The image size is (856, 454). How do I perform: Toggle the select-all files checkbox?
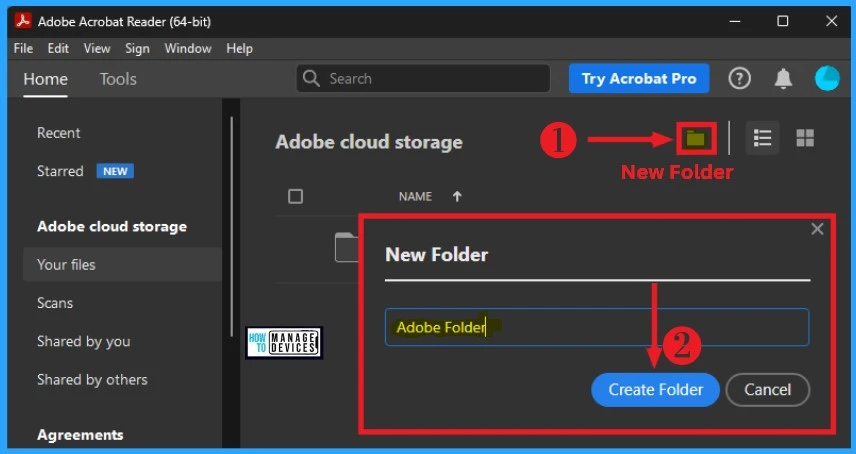tap(295, 196)
